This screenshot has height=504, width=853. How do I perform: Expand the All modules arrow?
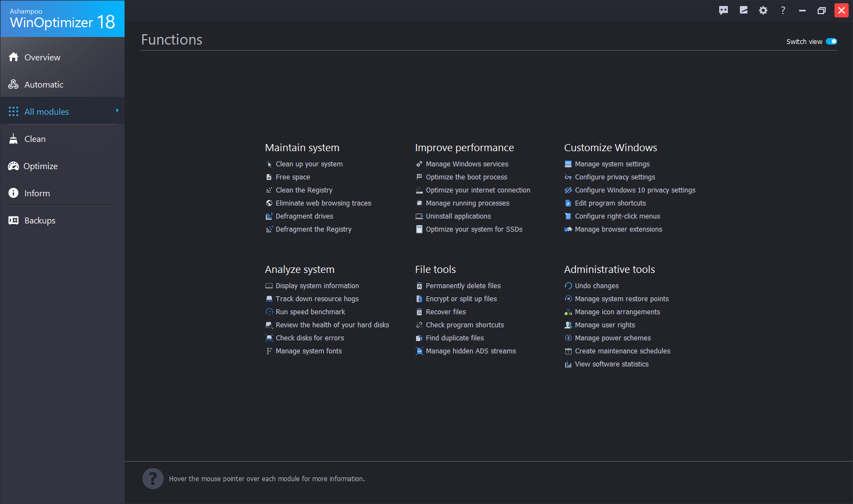(x=117, y=110)
